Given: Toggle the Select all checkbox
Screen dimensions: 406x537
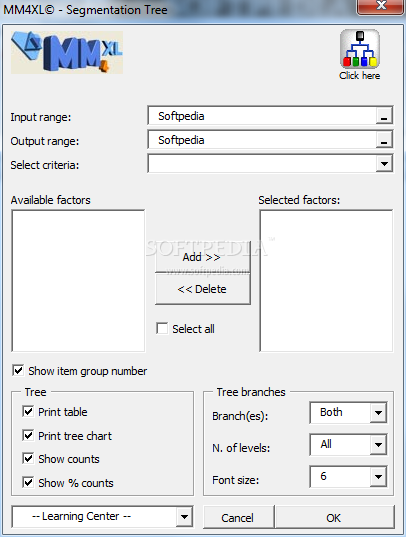Looking at the screenshot, I should click(162, 328).
